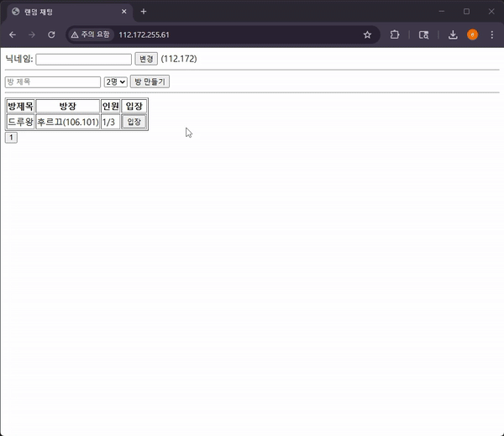Screen dimensions: 504x436
Task: Open the tab search icon
Action: click(423, 34)
